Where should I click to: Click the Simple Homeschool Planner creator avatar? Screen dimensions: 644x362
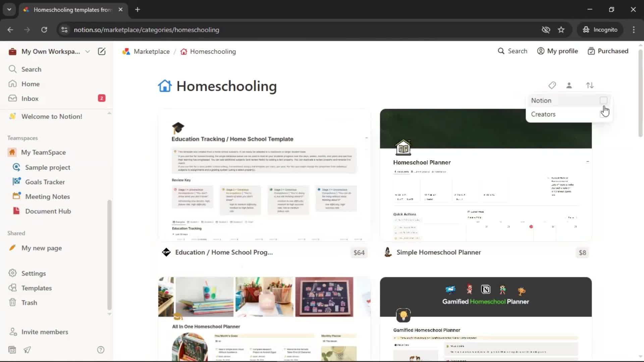click(388, 252)
